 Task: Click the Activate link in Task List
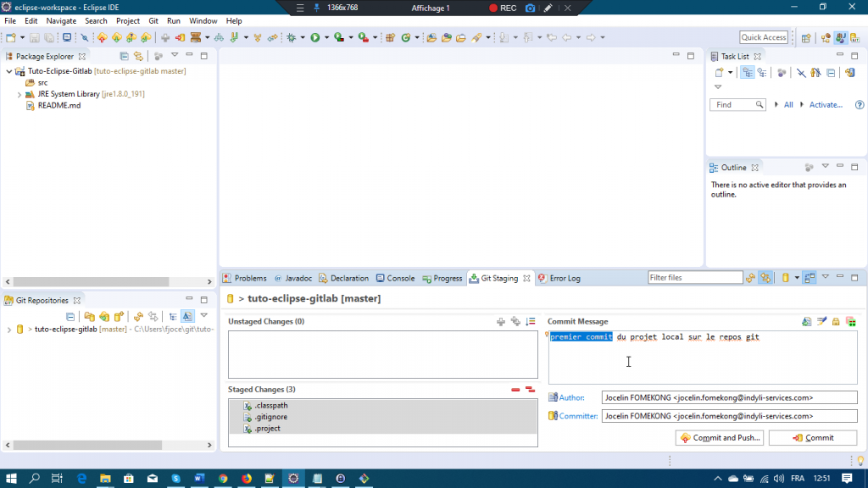[x=826, y=104]
